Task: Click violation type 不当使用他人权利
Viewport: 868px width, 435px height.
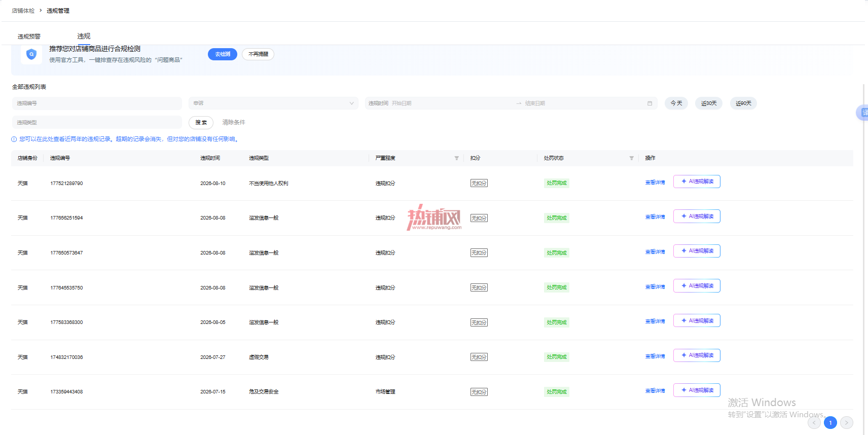Action: [x=269, y=184]
